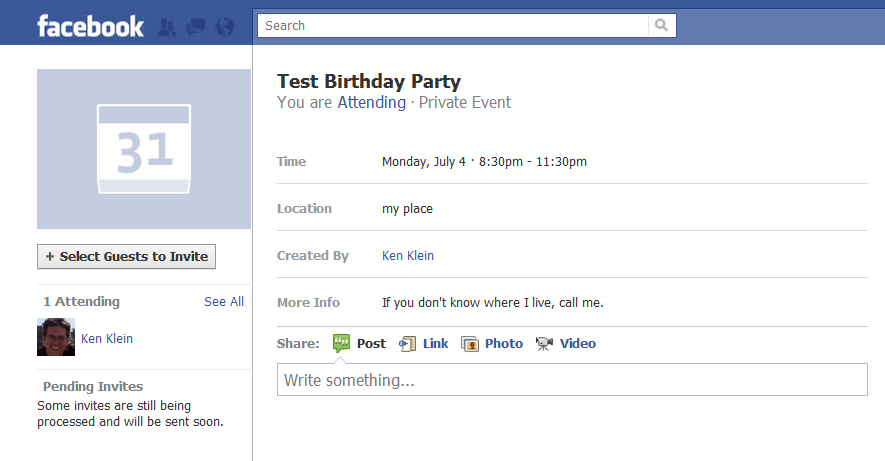Change the Attending RSVP status link

coord(371,102)
